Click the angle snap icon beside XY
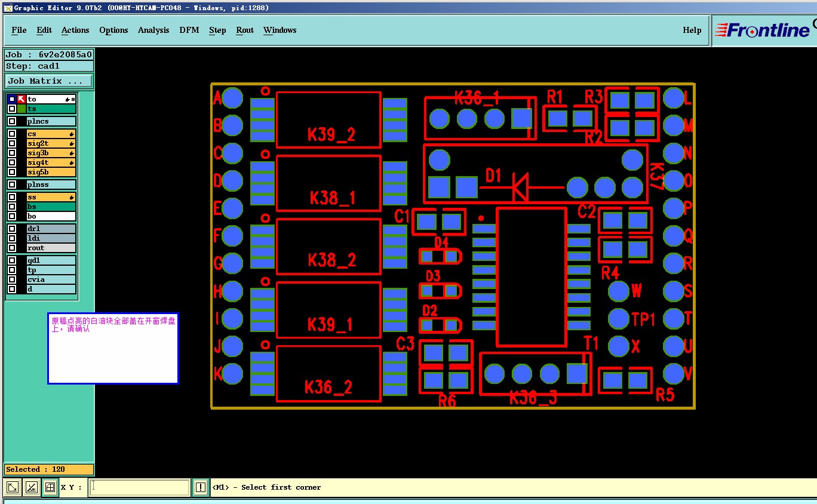The width and height of the screenshot is (817, 504). (x=31, y=487)
